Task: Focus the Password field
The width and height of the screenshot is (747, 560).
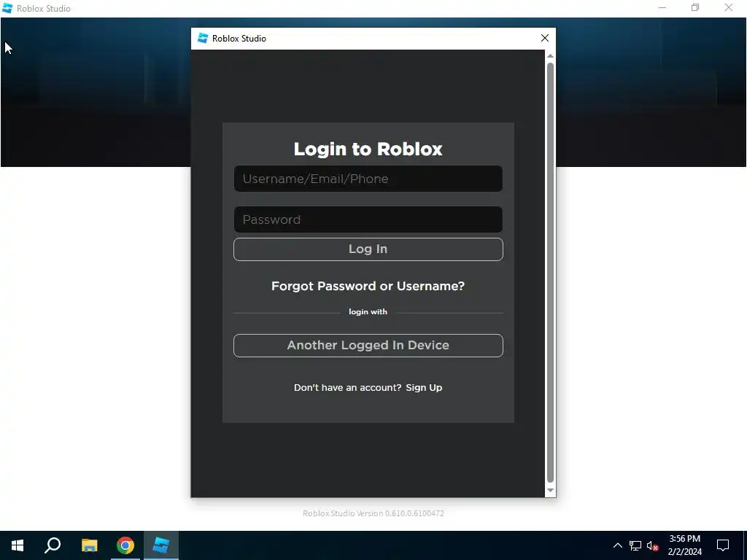Action: 368,219
